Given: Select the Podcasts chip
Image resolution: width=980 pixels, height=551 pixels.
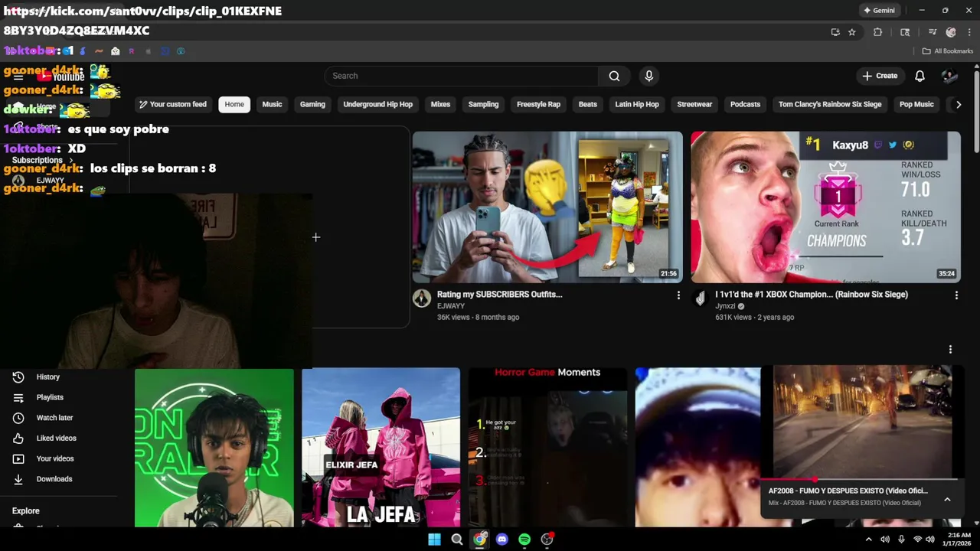Looking at the screenshot, I should pyautogui.click(x=745, y=104).
